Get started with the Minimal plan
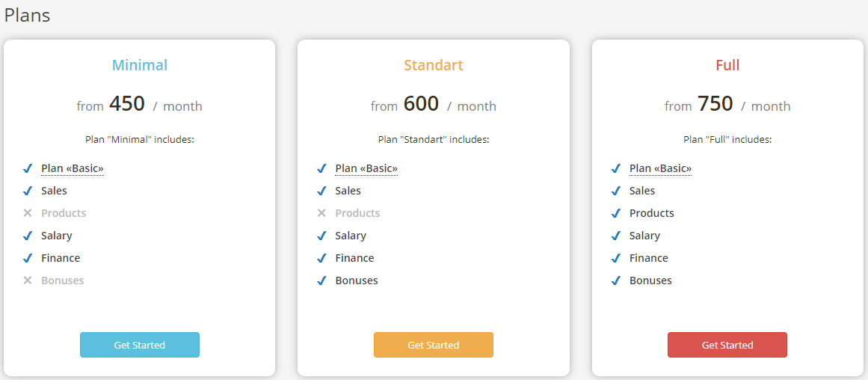 [140, 345]
